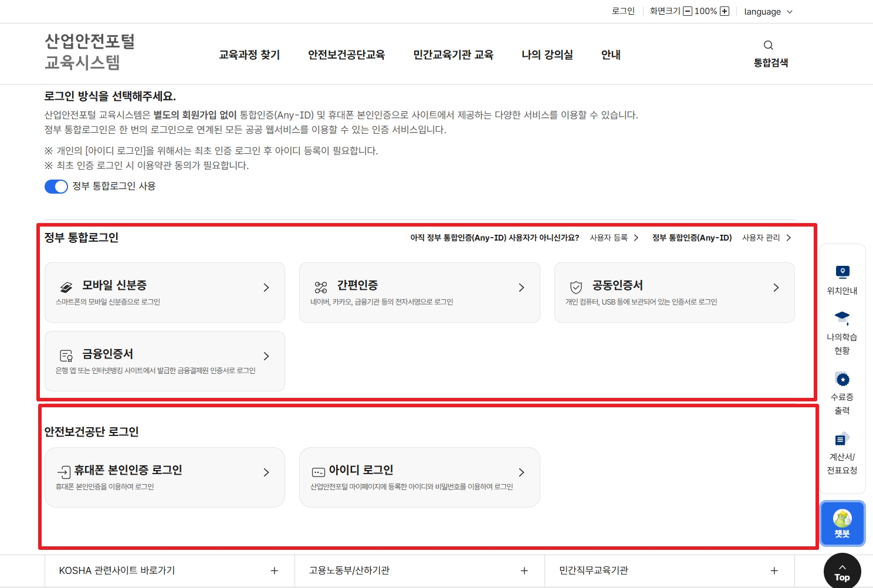Viewport: 873px width, 588px height.
Task: Choose 간편인증 login method
Action: (x=419, y=292)
